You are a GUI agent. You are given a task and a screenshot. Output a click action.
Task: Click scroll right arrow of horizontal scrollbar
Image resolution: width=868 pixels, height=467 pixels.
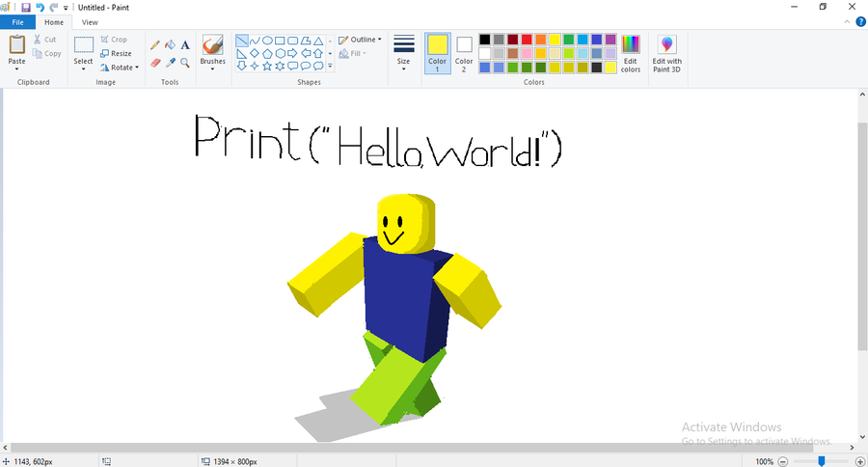click(853, 447)
